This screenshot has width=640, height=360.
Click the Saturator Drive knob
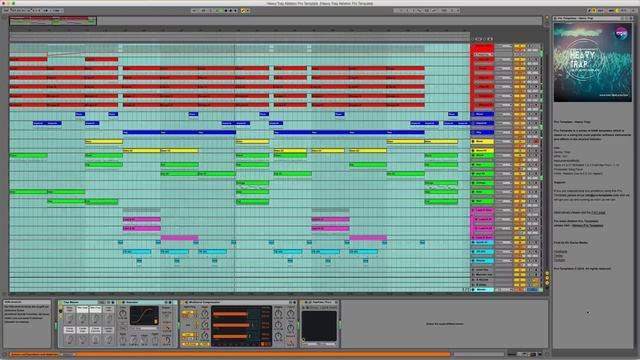(x=123, y=314)
